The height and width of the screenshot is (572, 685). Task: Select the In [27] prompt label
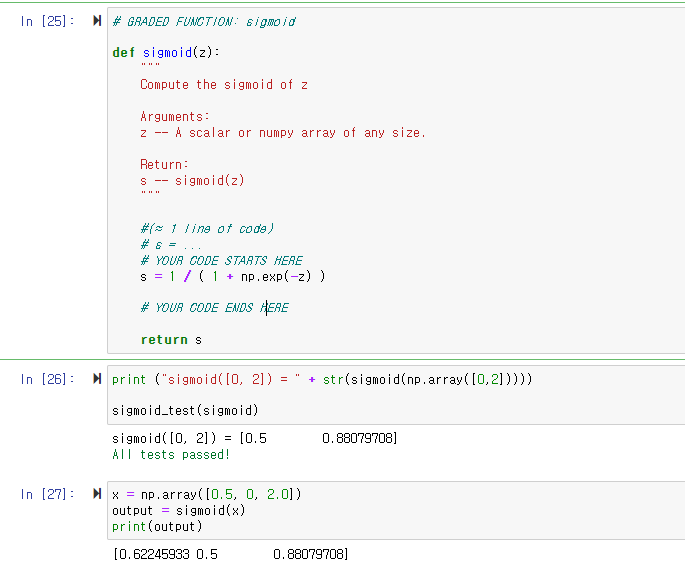point(47,494)
